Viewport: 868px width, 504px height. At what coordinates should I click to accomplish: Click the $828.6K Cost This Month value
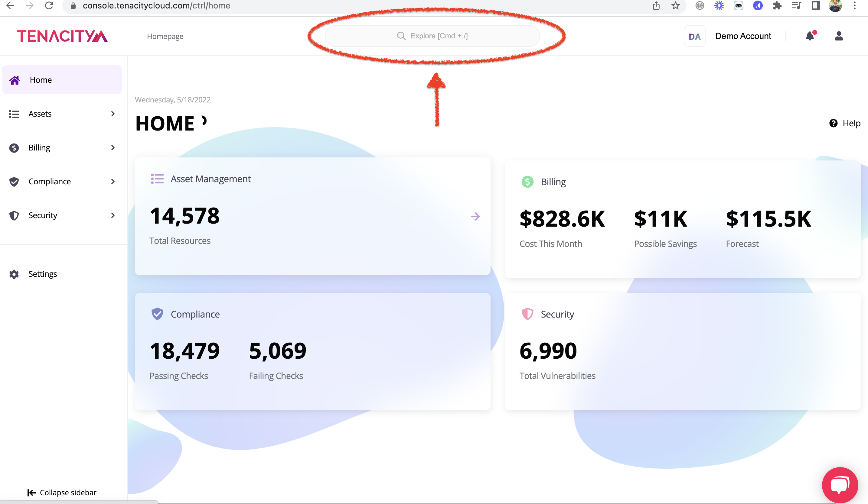tap(562, 219)
